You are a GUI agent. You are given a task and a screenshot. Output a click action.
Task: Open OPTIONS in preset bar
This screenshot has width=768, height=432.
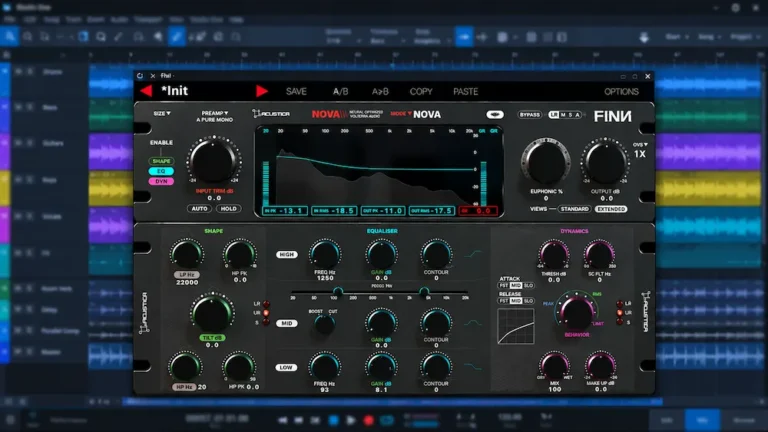point(621,92)
